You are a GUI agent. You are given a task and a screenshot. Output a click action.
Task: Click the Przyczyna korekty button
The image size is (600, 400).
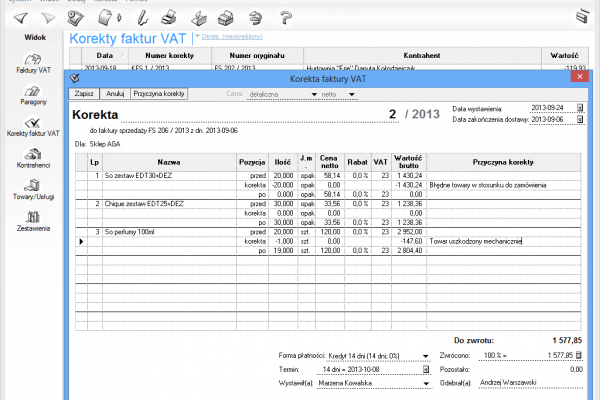point(158,93)
